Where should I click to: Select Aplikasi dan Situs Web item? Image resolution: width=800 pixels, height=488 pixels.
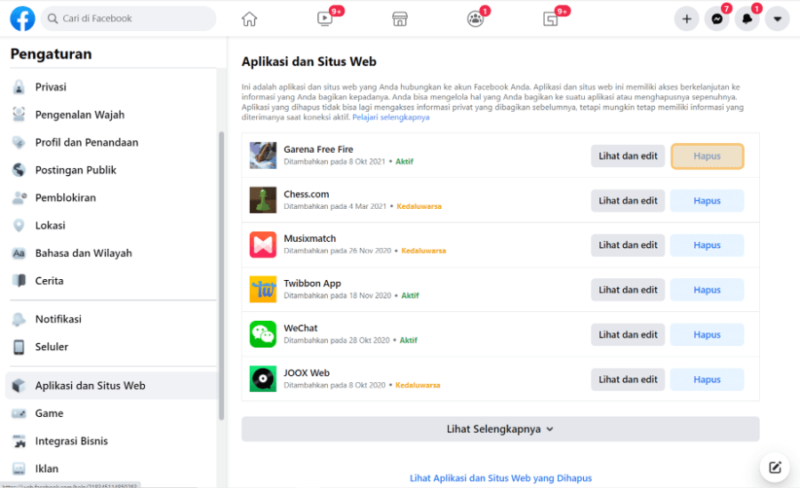point(111,385)
